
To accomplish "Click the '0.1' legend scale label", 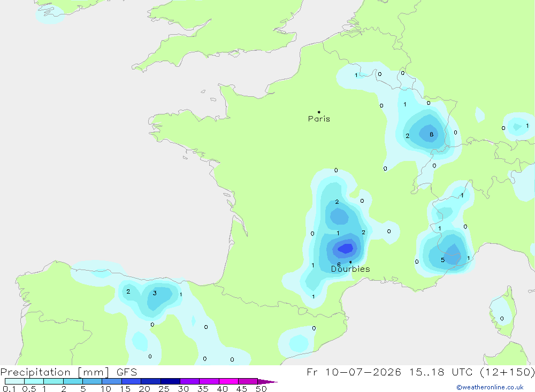I will (x=9, y=389).
